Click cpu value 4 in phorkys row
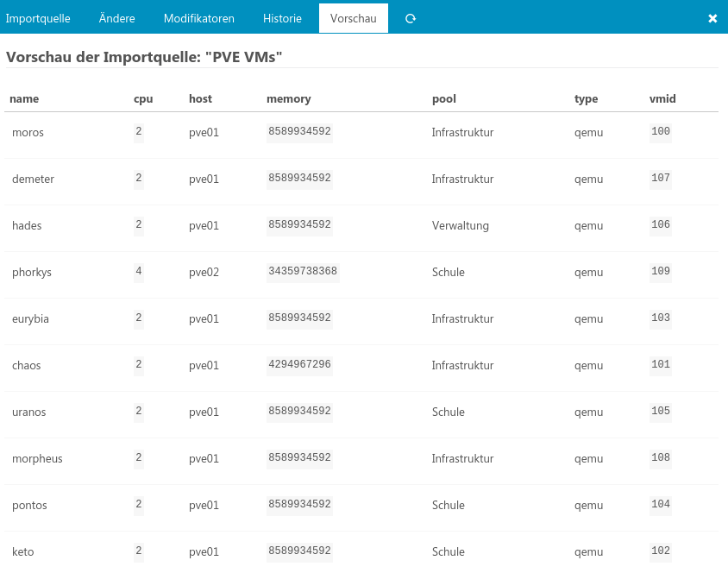 click(x=139, y=271)
